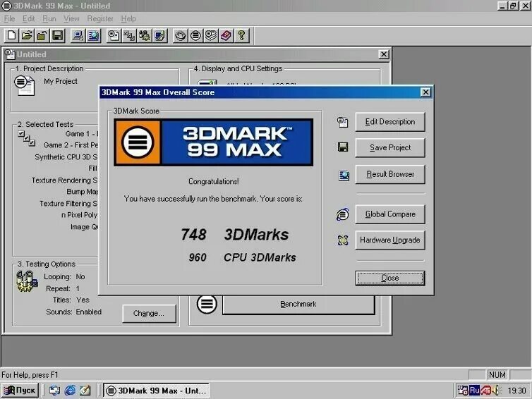
Task: Click the Show Desktop quick launch icon
Action: pos(54,391)
